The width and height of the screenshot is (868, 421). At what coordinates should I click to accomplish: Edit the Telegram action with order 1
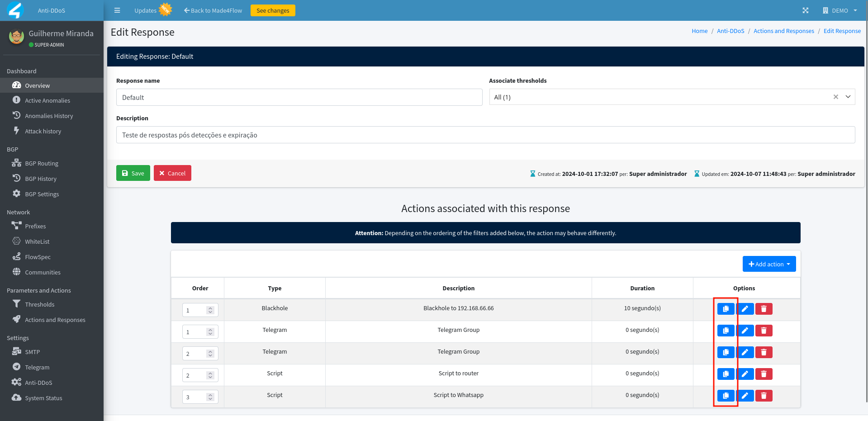coord(745,331)
